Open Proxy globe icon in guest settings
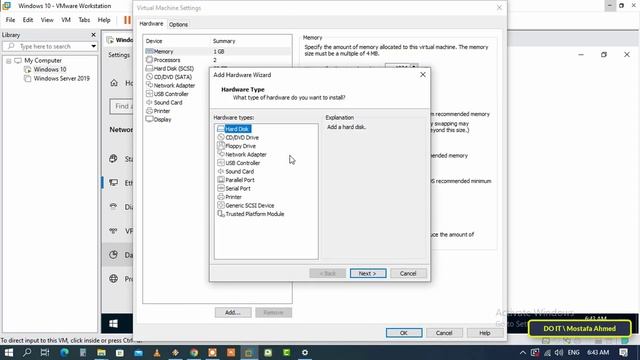This screenshot has width=640, height=360. 113,279
